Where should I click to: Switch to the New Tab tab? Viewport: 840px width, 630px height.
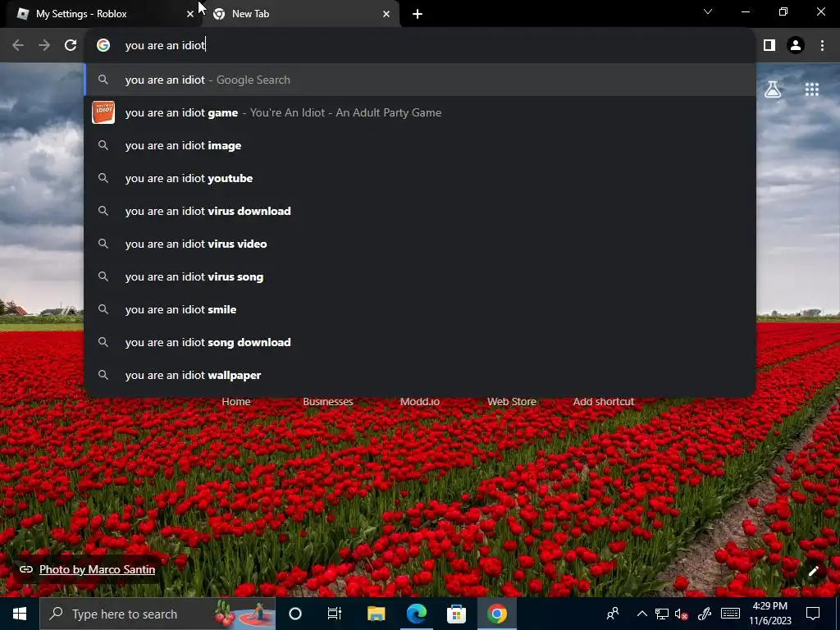[x=300, y=14]
